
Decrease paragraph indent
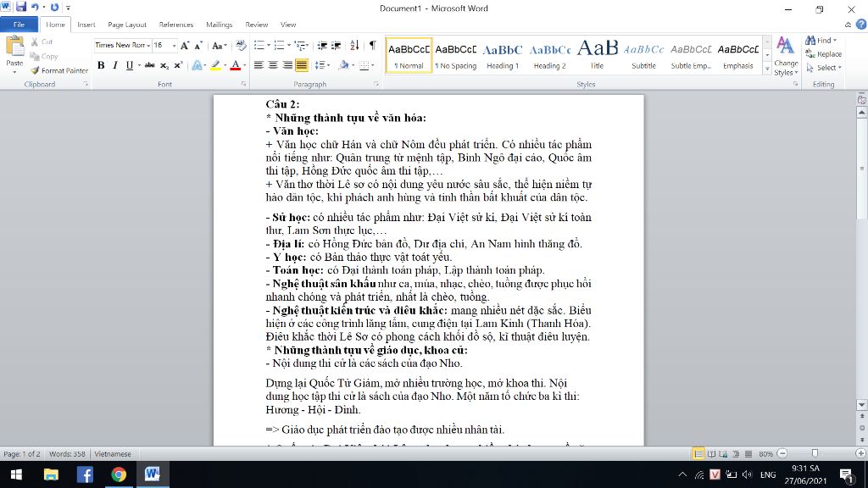(x=321, y=46)
